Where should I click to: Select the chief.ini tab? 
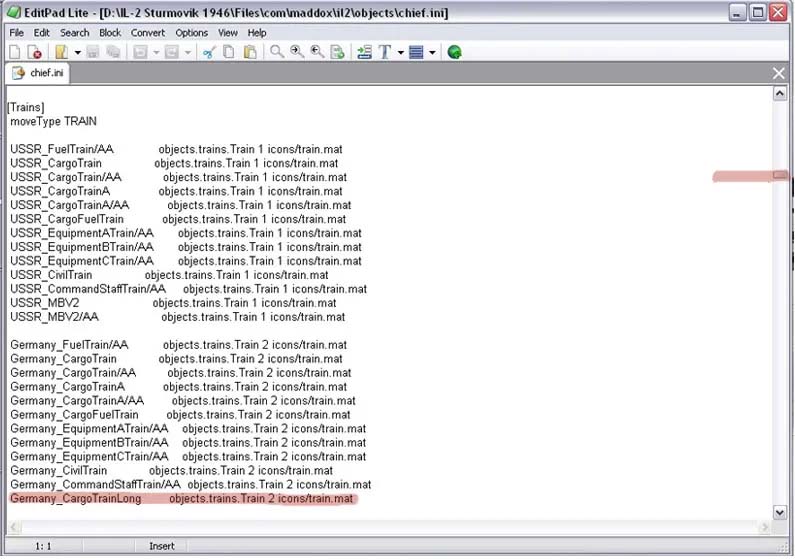click(38, 73)
